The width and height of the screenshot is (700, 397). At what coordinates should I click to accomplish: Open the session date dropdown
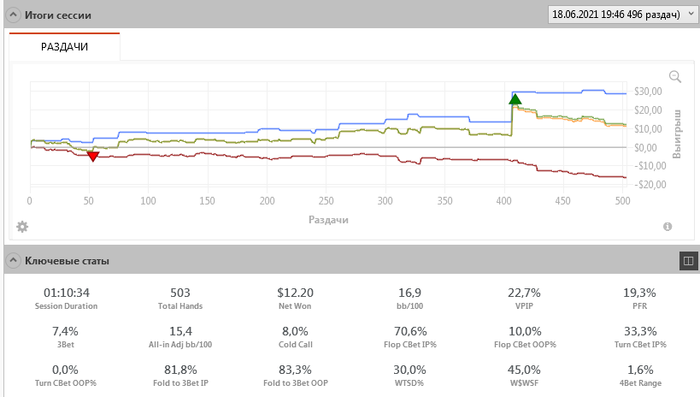622,14
